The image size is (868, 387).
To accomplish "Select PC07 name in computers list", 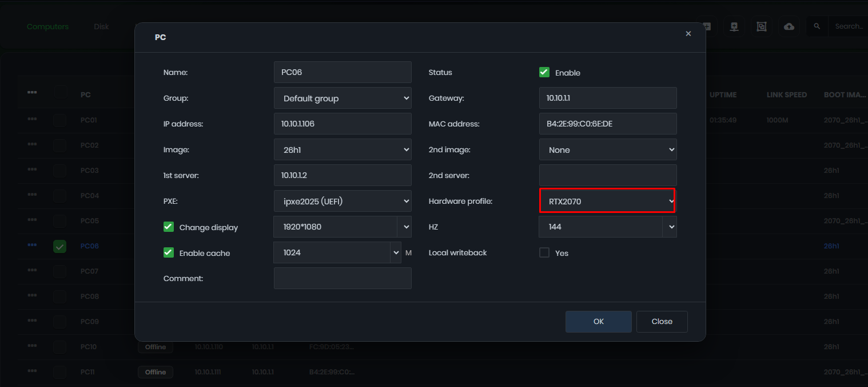I will pyautogui.click(x=90, y=271).
